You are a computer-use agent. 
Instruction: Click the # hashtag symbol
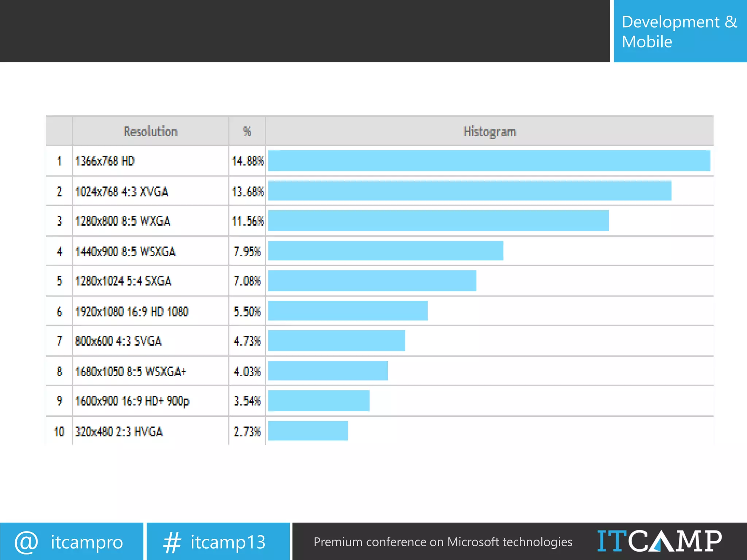coord(172,542)
